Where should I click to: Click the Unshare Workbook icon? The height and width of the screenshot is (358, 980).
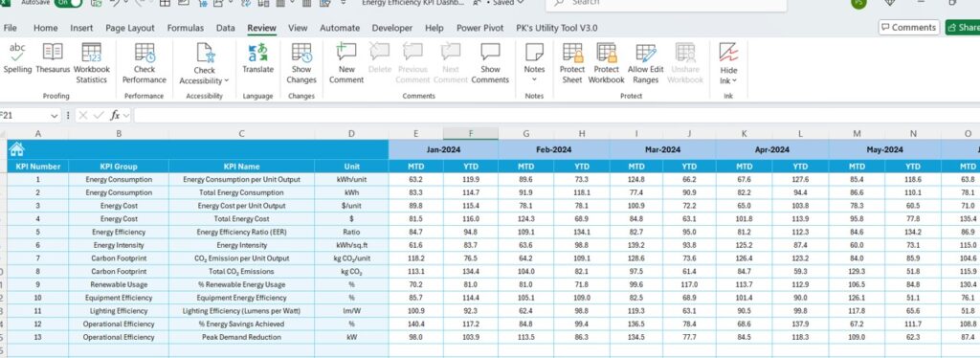(685, 53)
